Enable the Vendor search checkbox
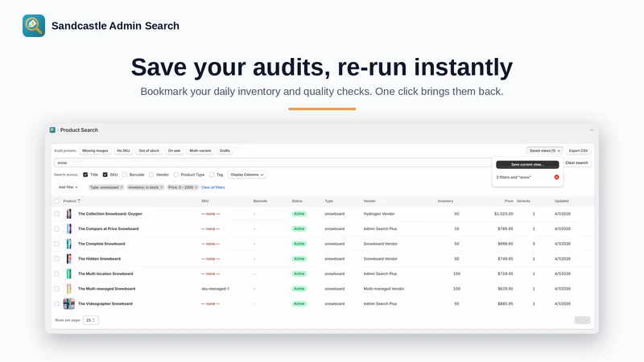The image size is (644, 362). click(151, 175)
